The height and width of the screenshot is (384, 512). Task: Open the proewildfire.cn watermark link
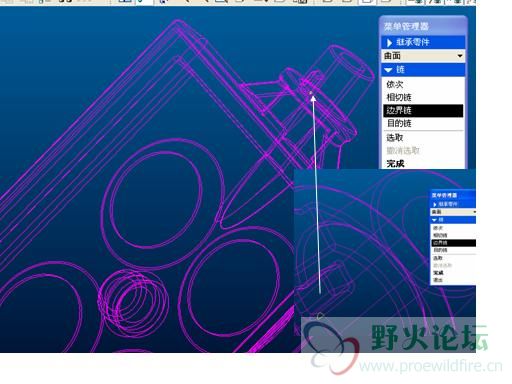click(x=430, y=366)
